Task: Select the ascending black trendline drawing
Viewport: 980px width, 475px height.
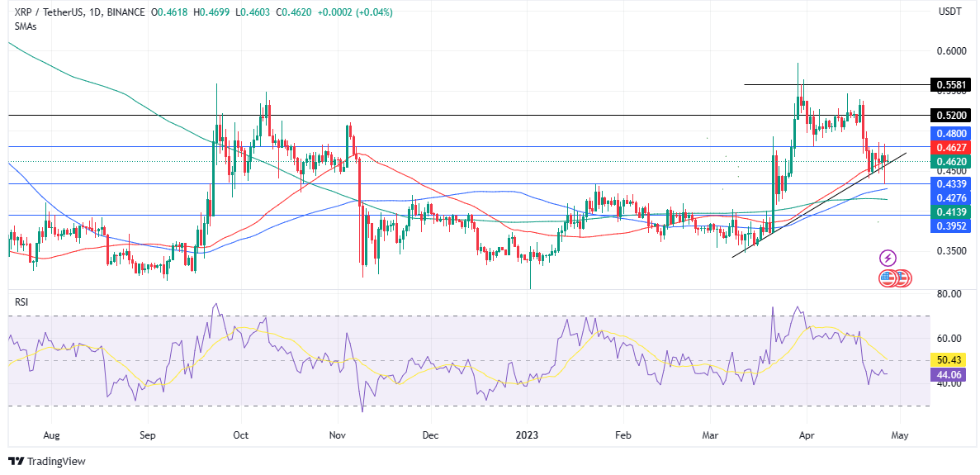Action: pos(819,204)
